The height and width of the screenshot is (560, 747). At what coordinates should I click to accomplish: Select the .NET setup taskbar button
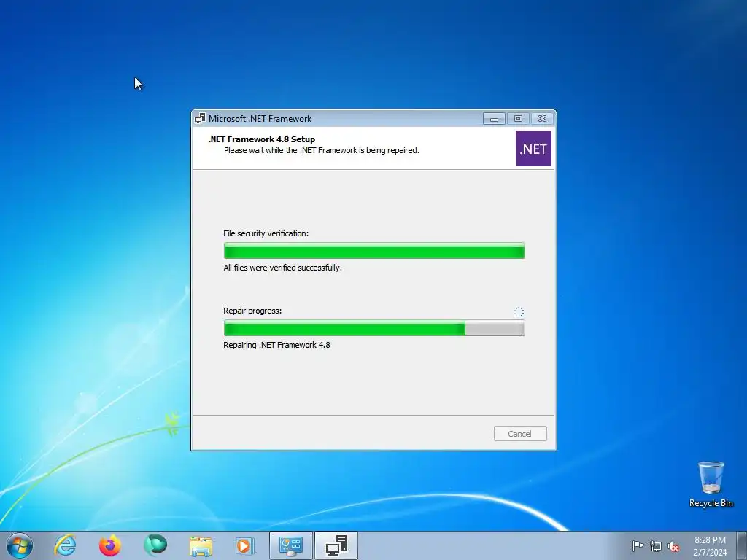click(x=336, y=545)
